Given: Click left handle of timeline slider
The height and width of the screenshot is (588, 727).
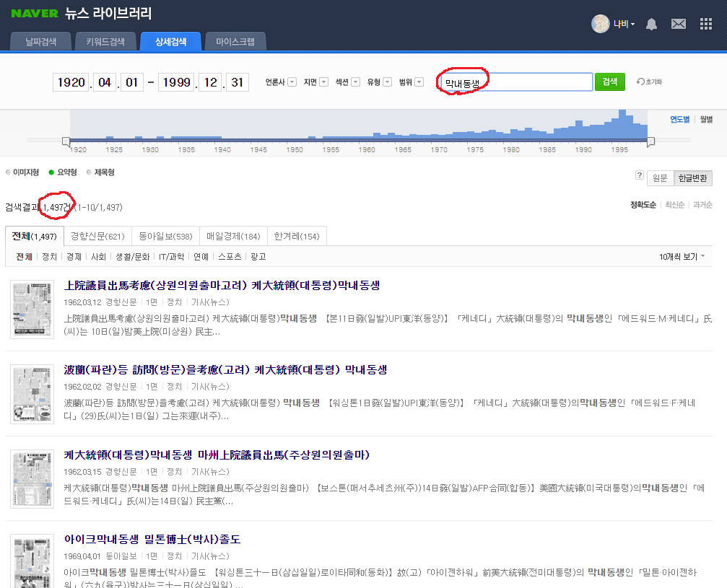Looking at the screenshot, I should click(66, 141).
